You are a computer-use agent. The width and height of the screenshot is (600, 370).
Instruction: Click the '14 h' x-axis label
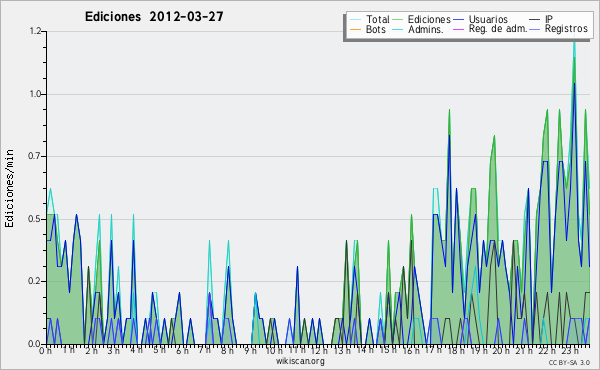pyautogui.click(x=365, y=350)
